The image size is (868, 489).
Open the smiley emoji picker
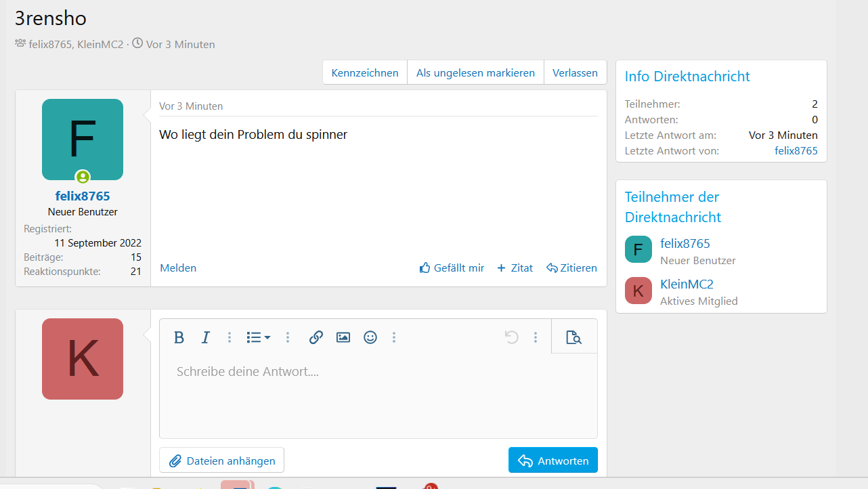(x=370, y=337)
